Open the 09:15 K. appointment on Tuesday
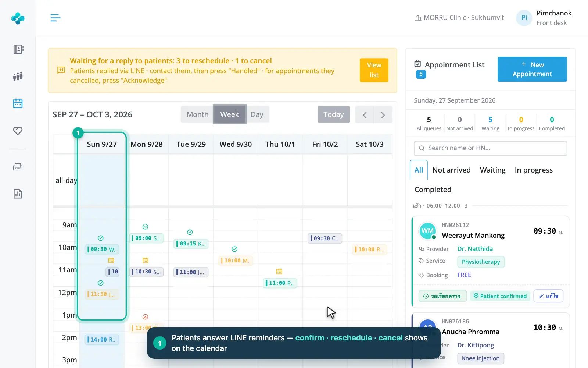This screenshot has height=368, width=588. click(x=191, y=244)
